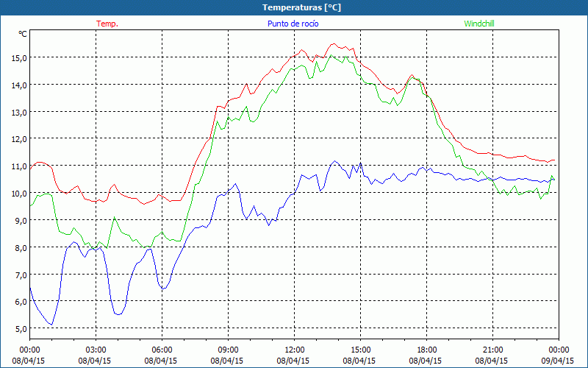The width and height of the screenshot is (588, 368).
Task: Click the 09/04/15 date label
Action: (558, 361)
